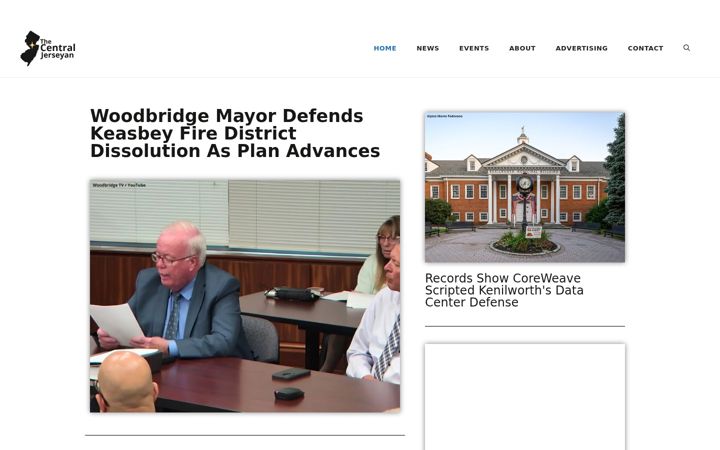The height and width of the screenshot is (450, 720).
Task: Go to the Home menu item
Action: (x=385, y=48)
